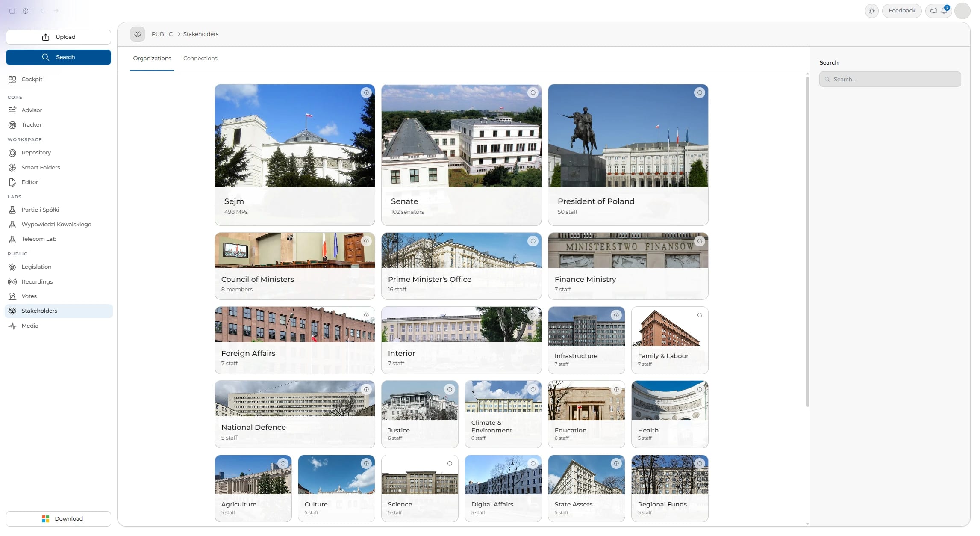This screenshot has height=536, width=980.
Task: Open Legislation in the Public section
Action: [59, 267]
